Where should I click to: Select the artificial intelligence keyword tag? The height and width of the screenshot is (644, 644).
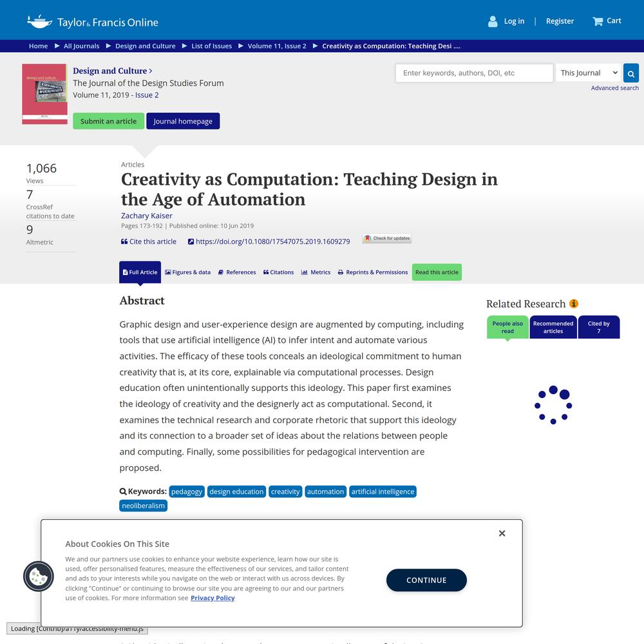(x=383, y=491)
